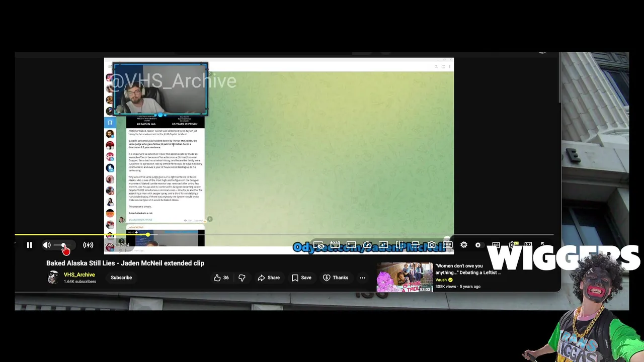Click the "305K views · 5 years ago" text
This screenshot has height=362, width=644.
[x=458, y=287]
